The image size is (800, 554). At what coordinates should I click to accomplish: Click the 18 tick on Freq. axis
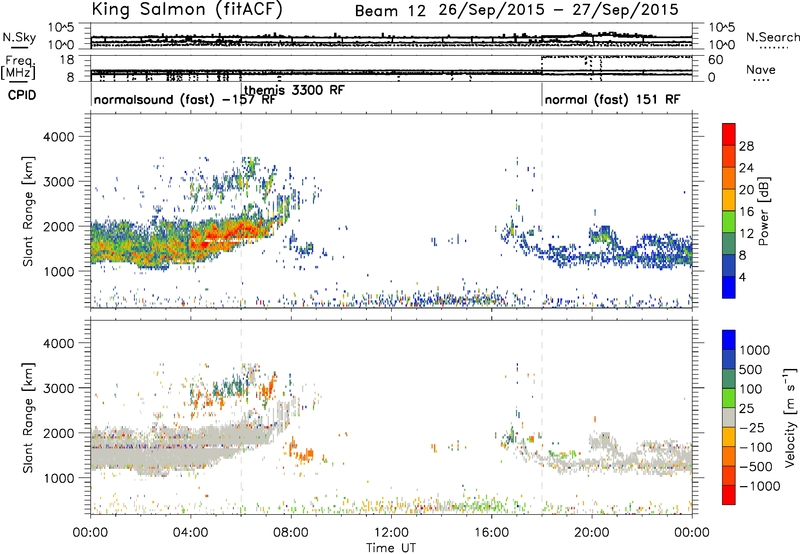tap(66, 60)
